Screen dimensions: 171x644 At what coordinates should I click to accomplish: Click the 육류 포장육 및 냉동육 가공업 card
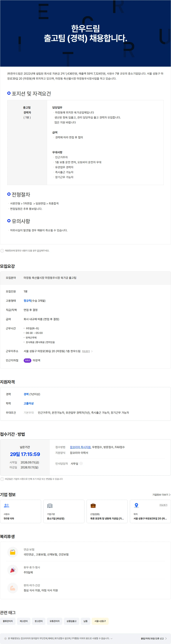pyautogui.click(x=107, y=511)
